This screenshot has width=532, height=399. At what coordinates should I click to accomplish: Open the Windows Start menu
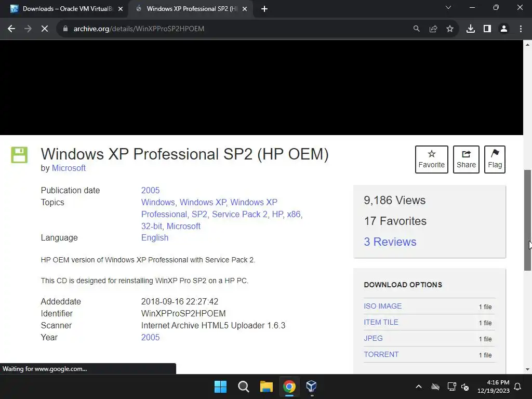(x=220, y=387)
